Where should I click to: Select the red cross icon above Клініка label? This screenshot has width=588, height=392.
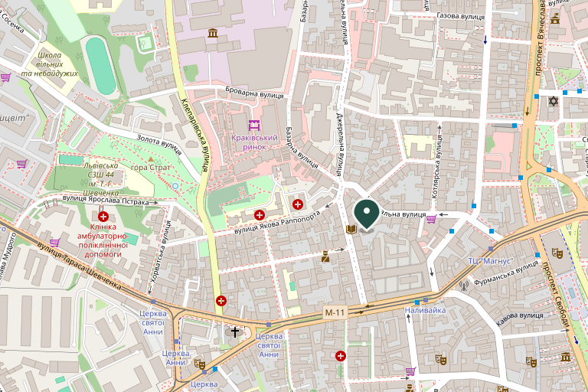(103, 217)
